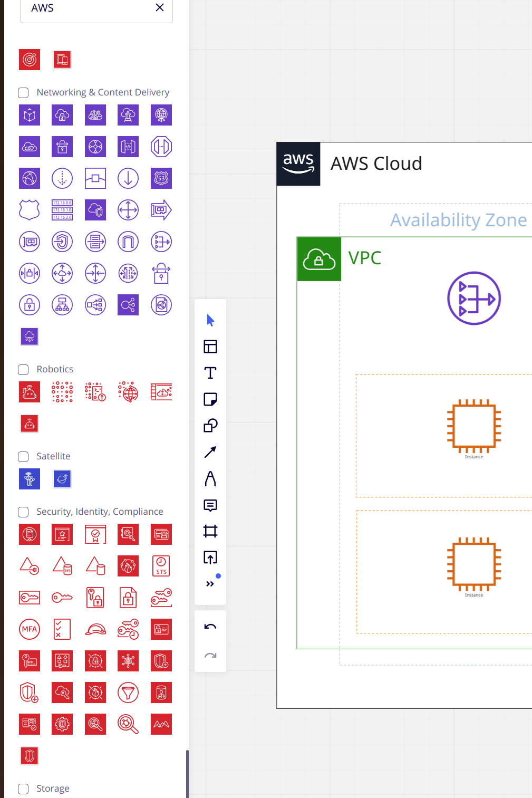532x798 pixels.
Task: Select the Frame tool
Action: click(210, 531)
